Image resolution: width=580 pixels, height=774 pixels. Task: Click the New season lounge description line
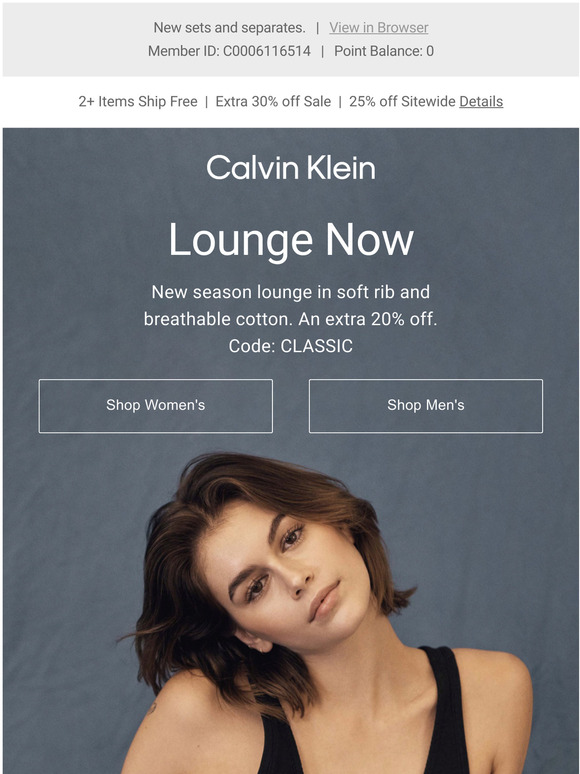[291, 292]
